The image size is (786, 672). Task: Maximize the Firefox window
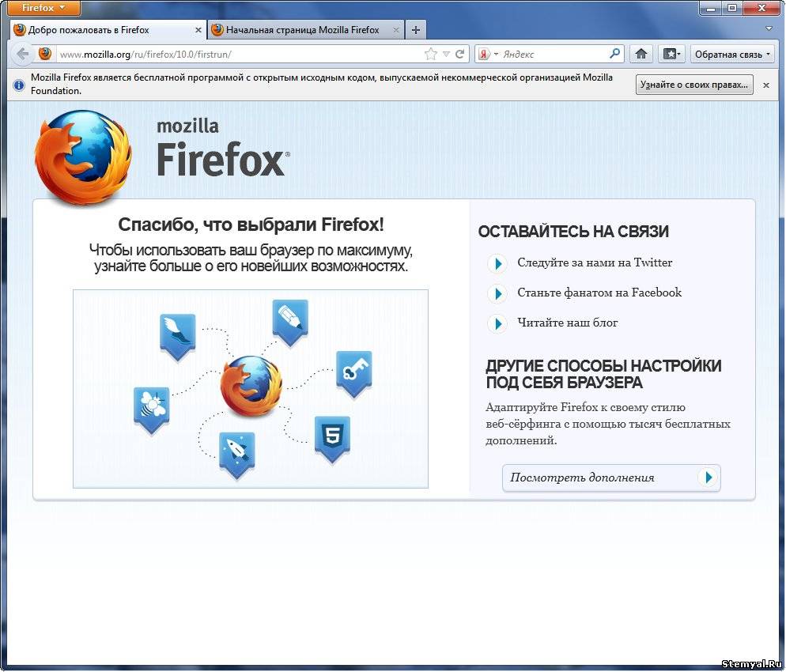[732, 8]
